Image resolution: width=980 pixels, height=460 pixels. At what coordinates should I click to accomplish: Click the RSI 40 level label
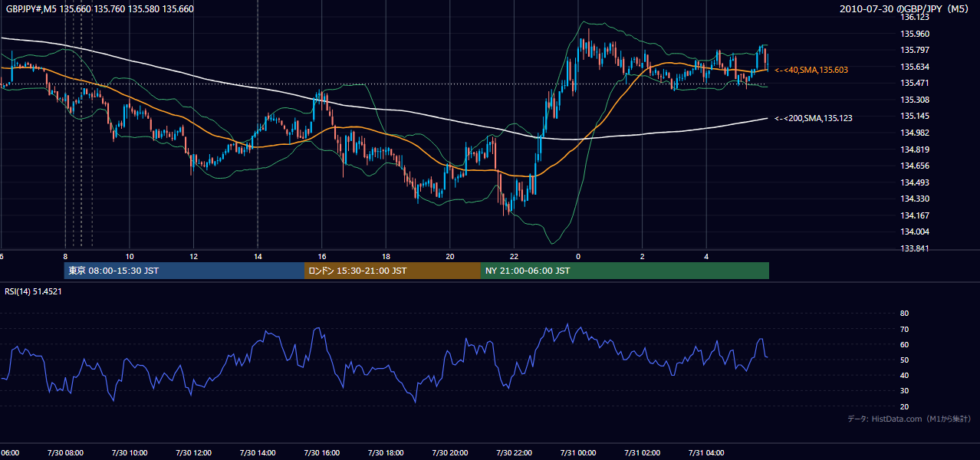(x=904, y=375)
